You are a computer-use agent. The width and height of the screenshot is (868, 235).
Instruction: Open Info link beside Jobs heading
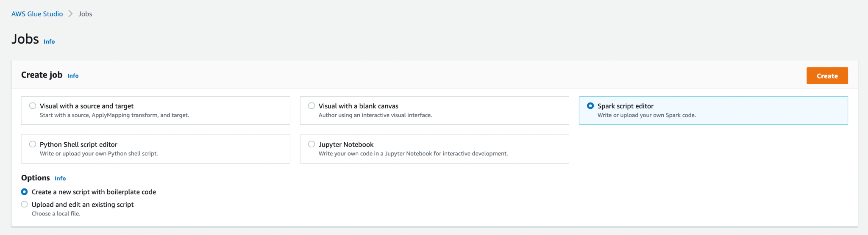49,41
